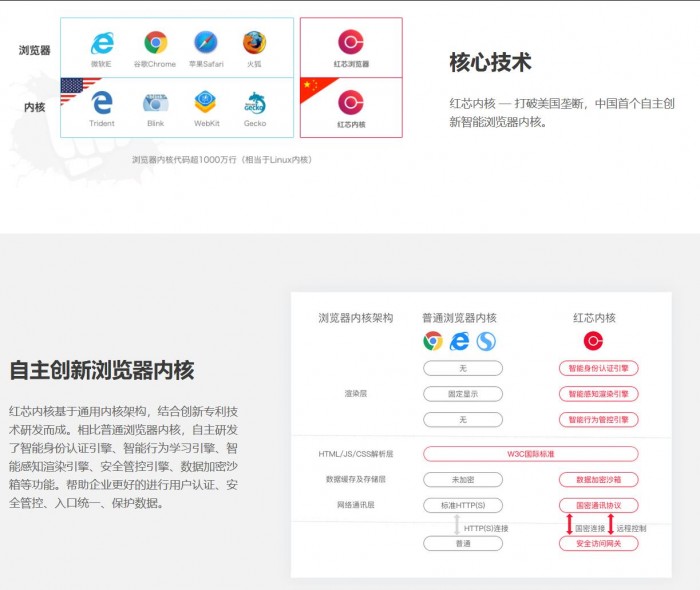
Task: Click the W3C国际标准 wide pill
Action: [530, 454]
